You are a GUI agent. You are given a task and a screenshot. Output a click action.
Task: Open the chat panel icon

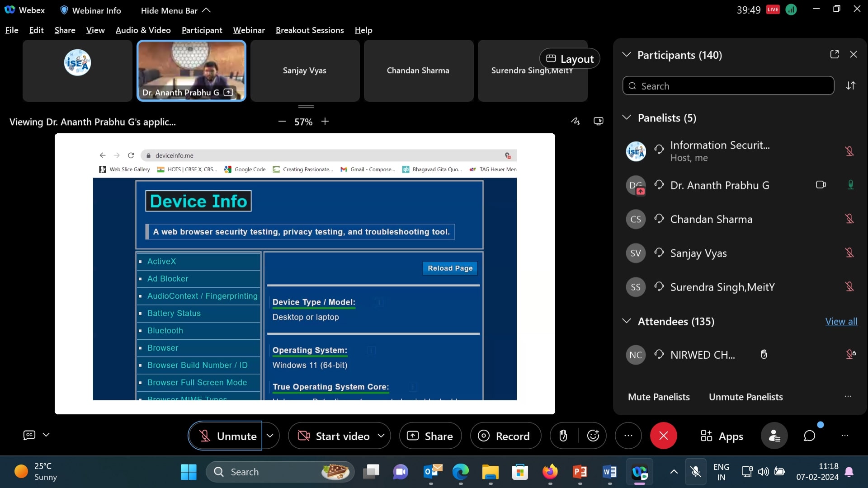(x=809, y=436)
